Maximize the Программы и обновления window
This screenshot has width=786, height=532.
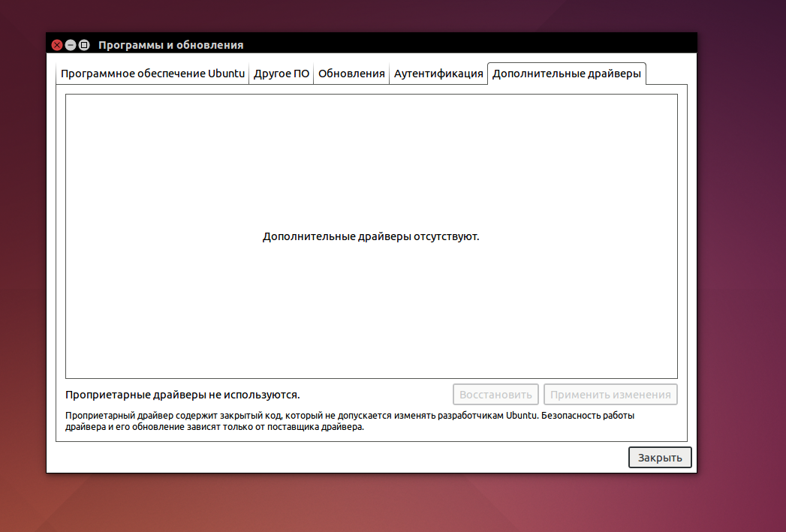[x=84, y=45]
